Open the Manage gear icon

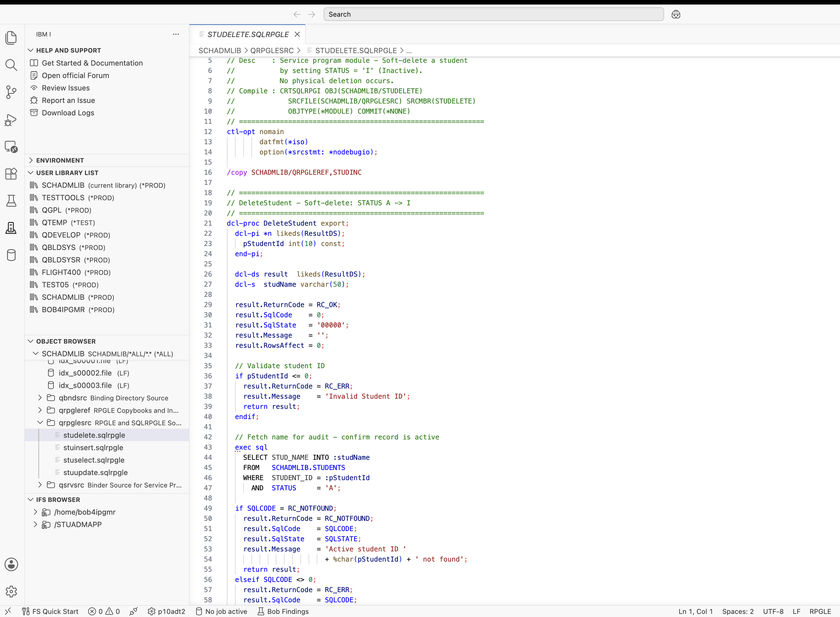point(11,591)
